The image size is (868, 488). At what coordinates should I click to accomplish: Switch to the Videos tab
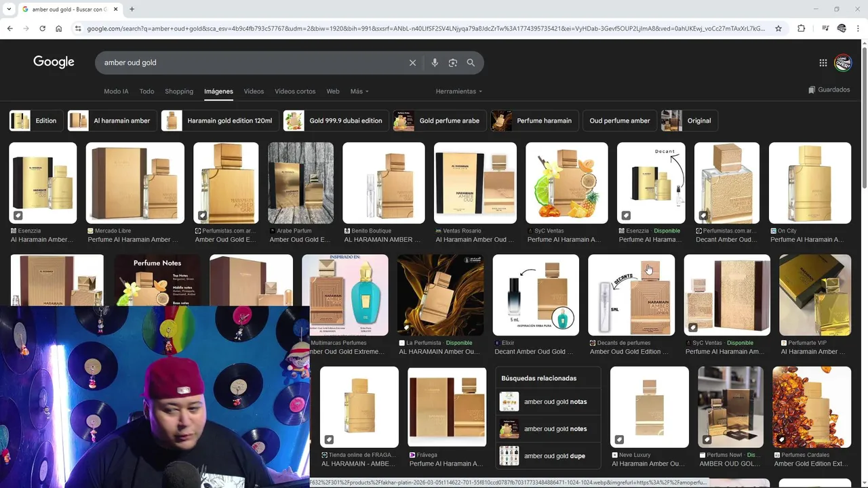(254, 91)
